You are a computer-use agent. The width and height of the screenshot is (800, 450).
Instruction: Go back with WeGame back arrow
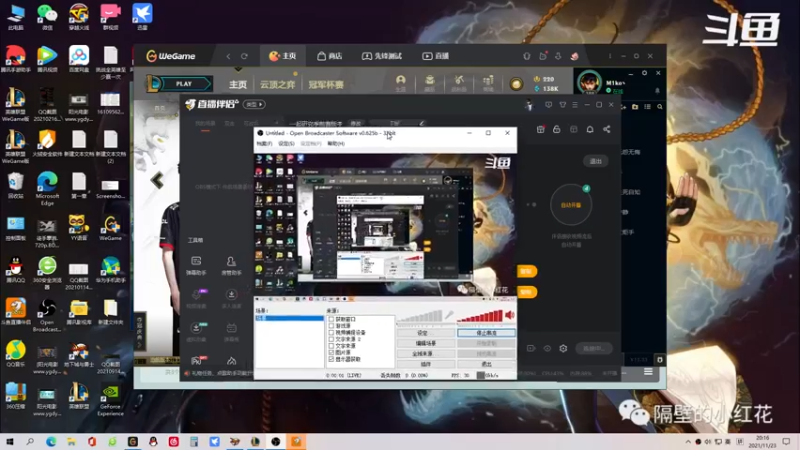(x=228, y=56)
